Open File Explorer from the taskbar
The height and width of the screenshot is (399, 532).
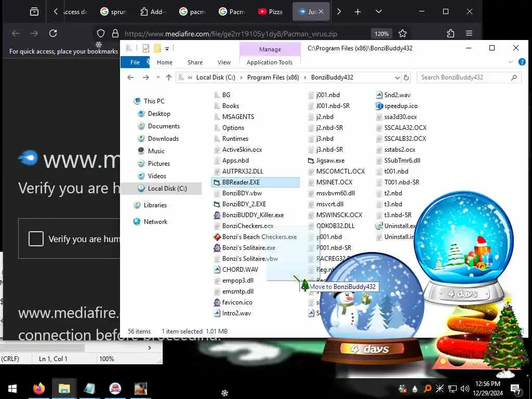(x=64, y=389)
